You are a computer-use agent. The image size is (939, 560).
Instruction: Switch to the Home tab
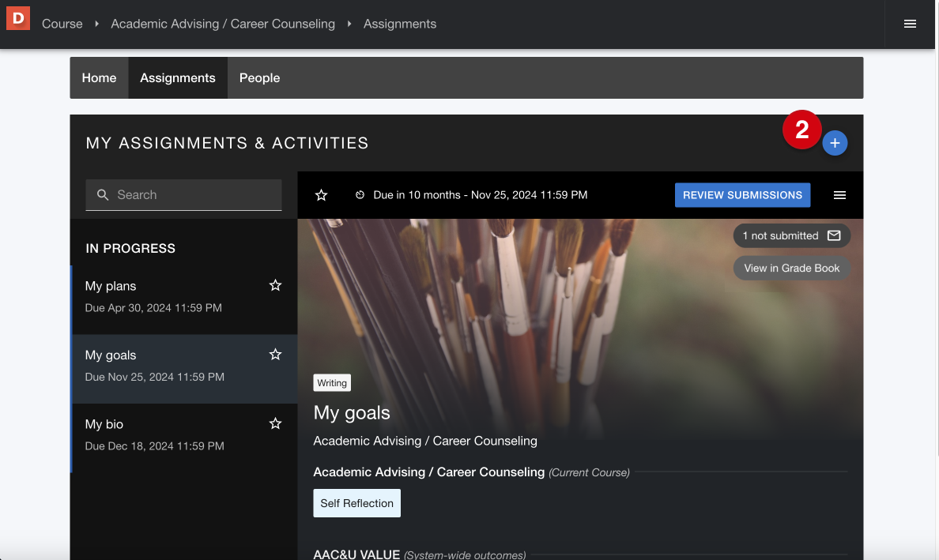(x=99, y=77)
